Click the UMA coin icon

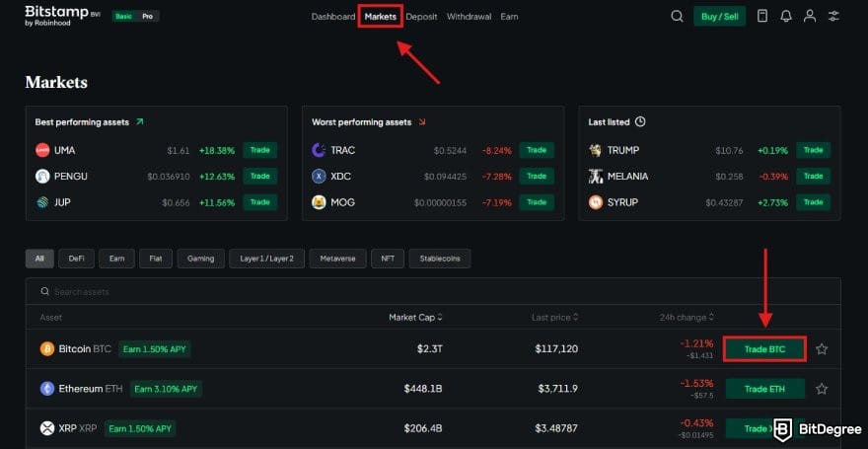coord(42,150)
